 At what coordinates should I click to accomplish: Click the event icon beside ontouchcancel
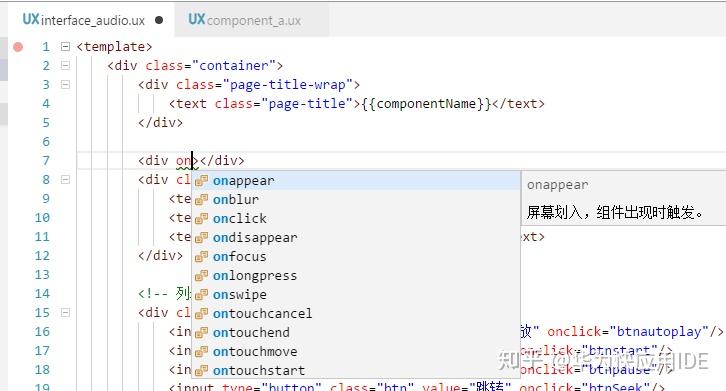click(201, 314)
